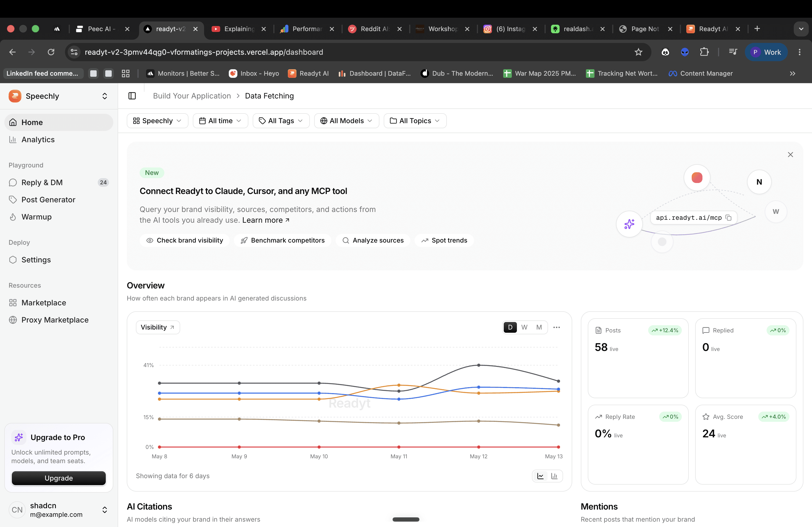Click the browser back arrow
This screenshot has height=527, width=812.
pos(13,52)
